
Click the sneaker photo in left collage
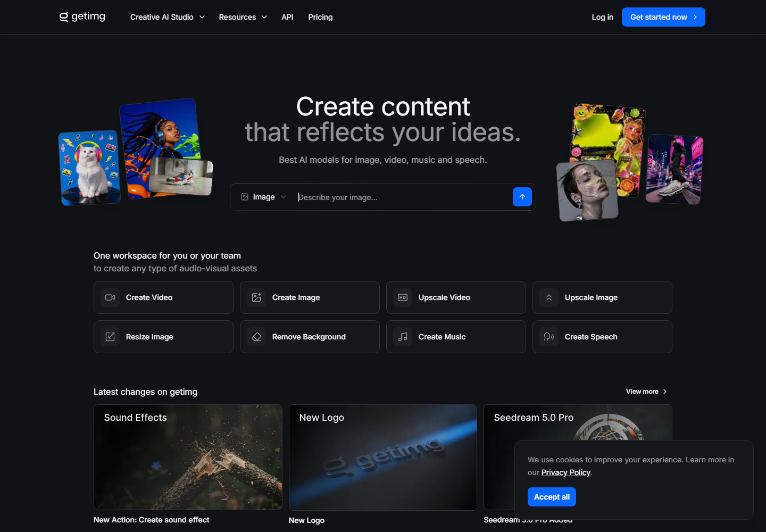tap(181, 177)
